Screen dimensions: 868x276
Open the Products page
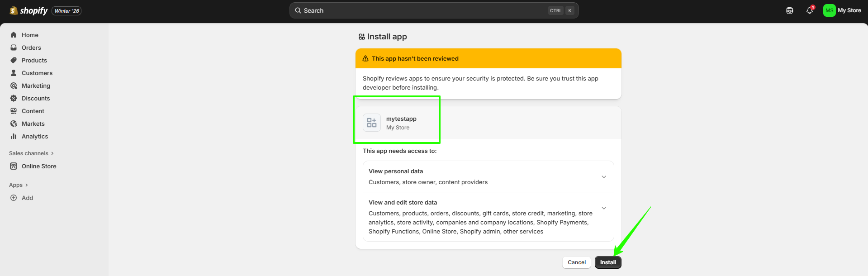click(x=34, y=60)
